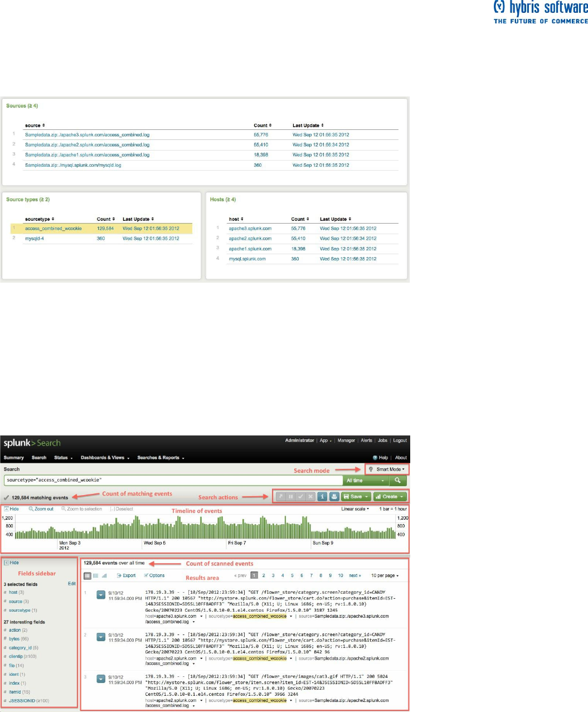Expand the first event's arrow button
The height and width of the screenshot is (712, 588).
point(101,594)
